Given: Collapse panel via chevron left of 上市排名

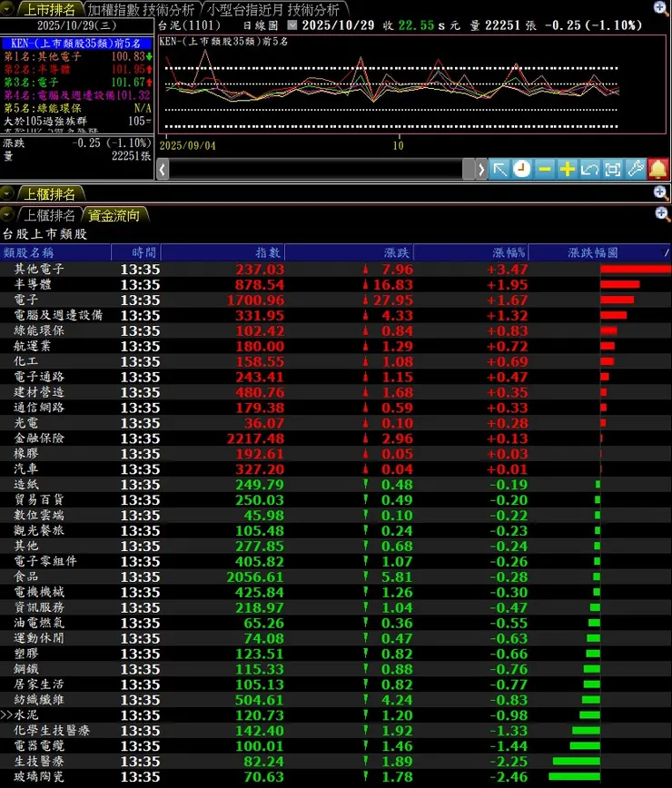Looking at the screenshot, I should point(7,8).
